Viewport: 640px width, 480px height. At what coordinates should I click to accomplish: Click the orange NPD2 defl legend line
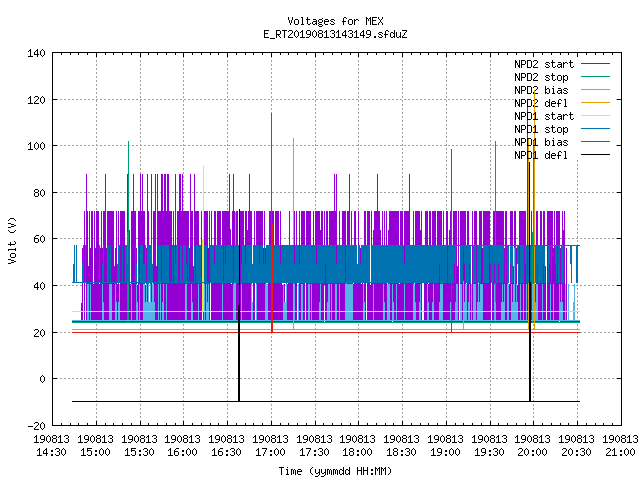(x=595, y=102)
